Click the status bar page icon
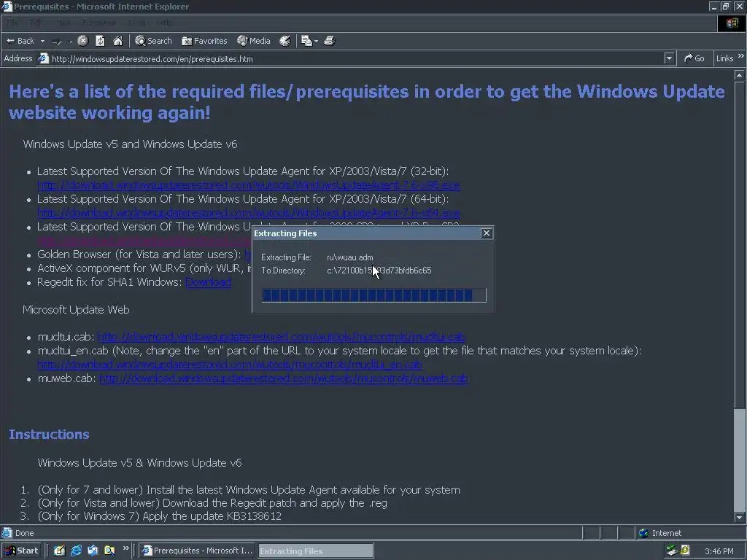The height and width of the screenshot is (560, 747). tap(7, 533)
